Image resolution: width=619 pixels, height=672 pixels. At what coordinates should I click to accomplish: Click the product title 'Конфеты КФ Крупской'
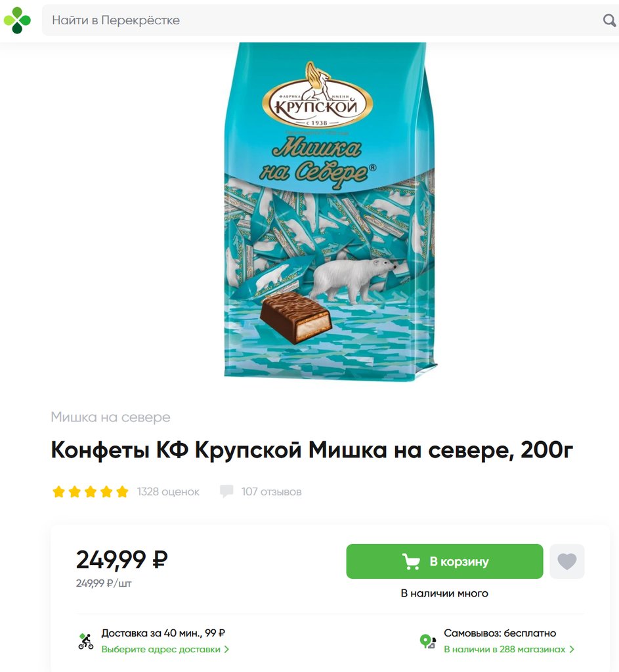[176, 450]
